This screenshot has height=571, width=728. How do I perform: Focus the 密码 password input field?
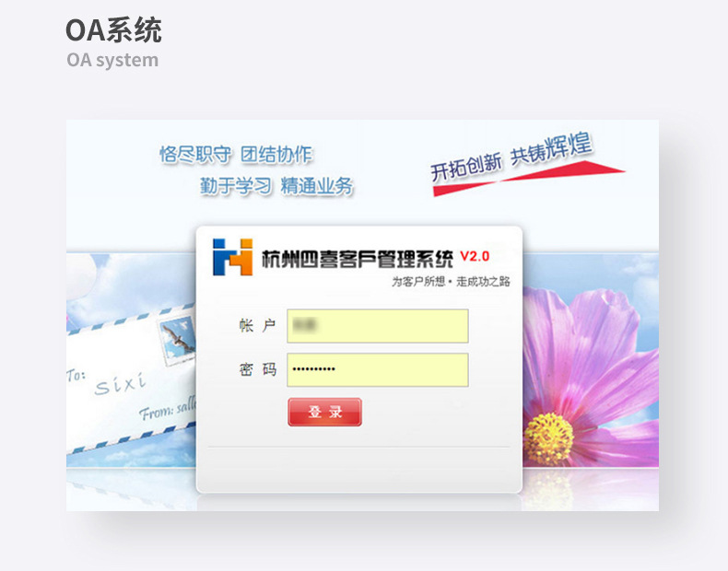[378, 369]
